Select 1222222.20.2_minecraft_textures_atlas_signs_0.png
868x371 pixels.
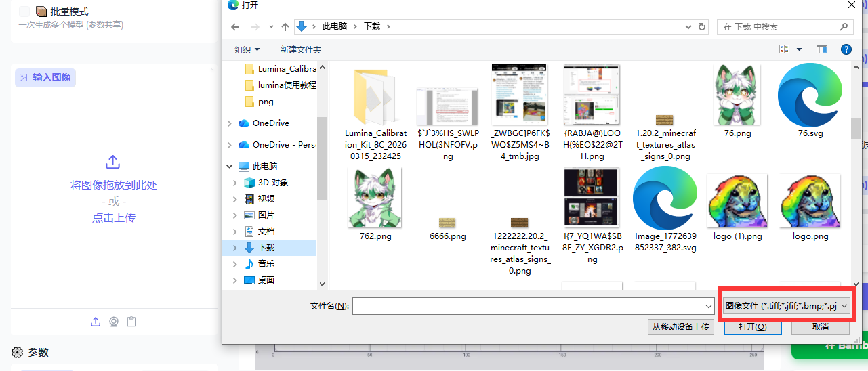(x=519, y=246)
